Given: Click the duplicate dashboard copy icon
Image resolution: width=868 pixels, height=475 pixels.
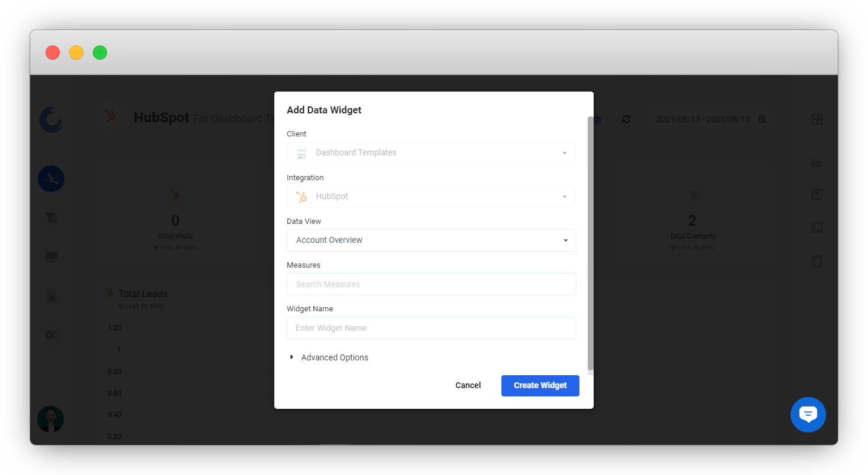Looking at the screenshot, I should coord(817,227).
